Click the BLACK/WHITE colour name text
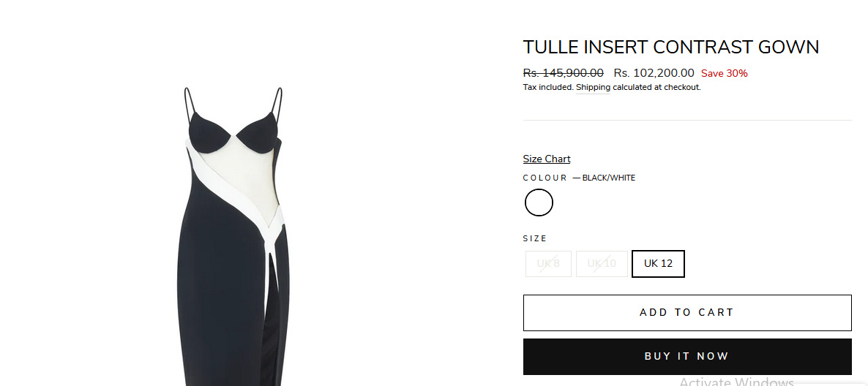This screenshot has width=868, height=386. 609,178
